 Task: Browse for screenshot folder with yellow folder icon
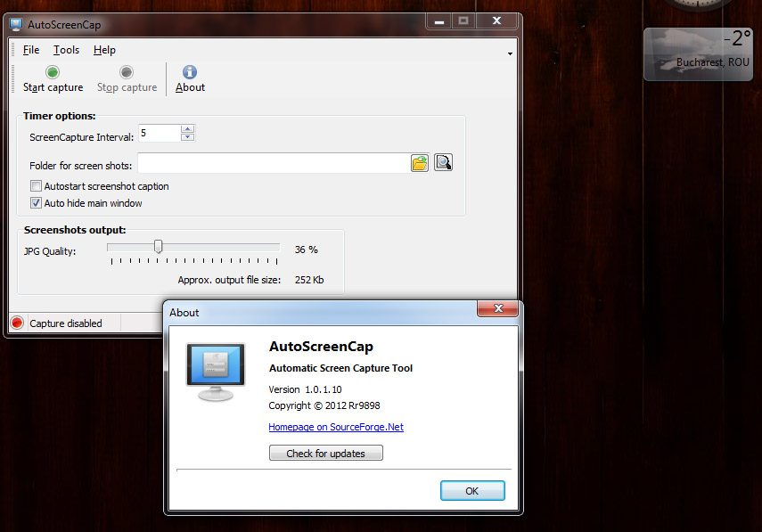(420, 162)
